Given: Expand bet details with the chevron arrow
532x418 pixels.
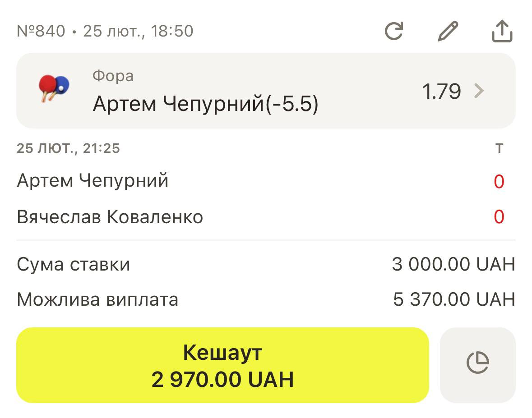Looking at the screenshot, I should tap(479, 91).
